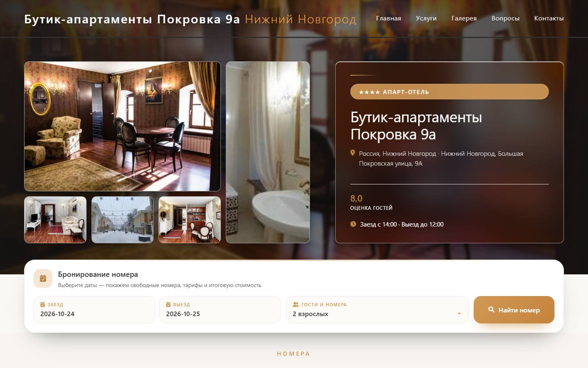The image size is (588, 368).
Task: Open the snowy street thumbnail
Action: coord(122,220)
